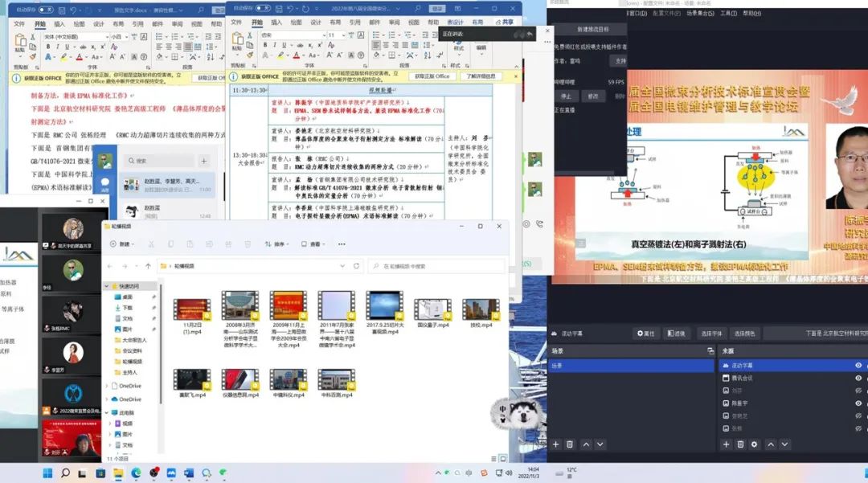Add a new source in OBS sources panel
The image size is (868, 483).
coord(725,444)
